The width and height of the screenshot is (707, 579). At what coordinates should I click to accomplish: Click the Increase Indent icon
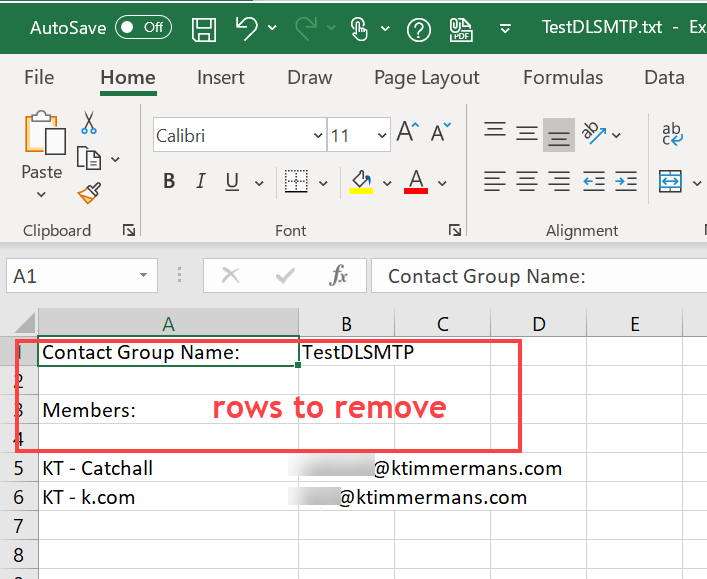point(626,181)
